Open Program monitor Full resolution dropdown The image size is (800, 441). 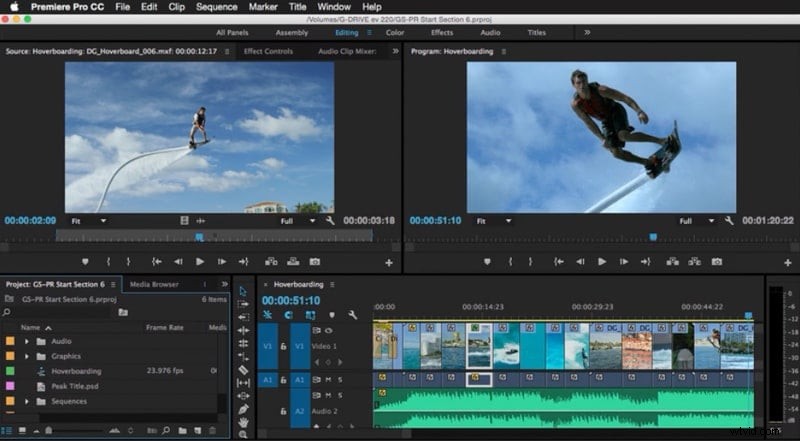(x=696, y=221)
